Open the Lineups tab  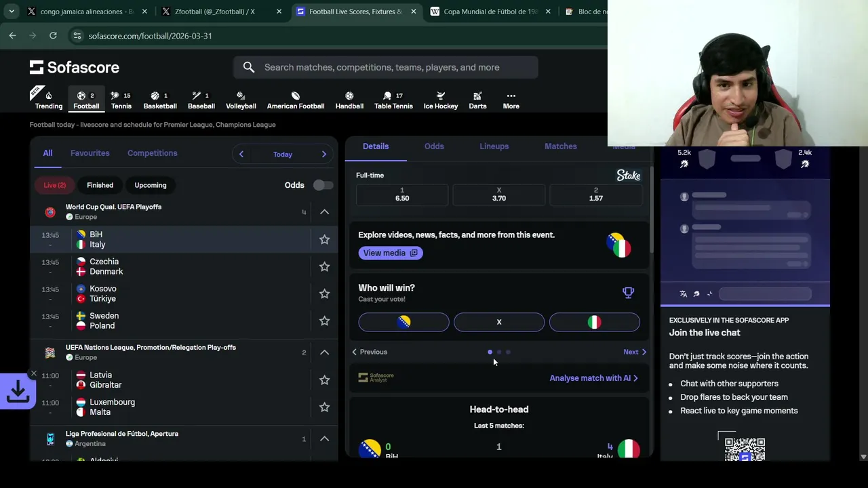pyautogui.click(x=494, y=146)
